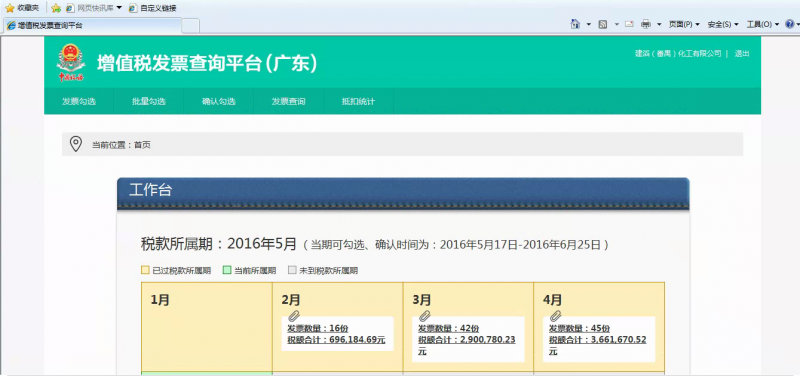This screenshot has width=800, height=376.
Task: Click the 当前位置：首页 breadcrumb text
Action: click(x=121, y=145)
